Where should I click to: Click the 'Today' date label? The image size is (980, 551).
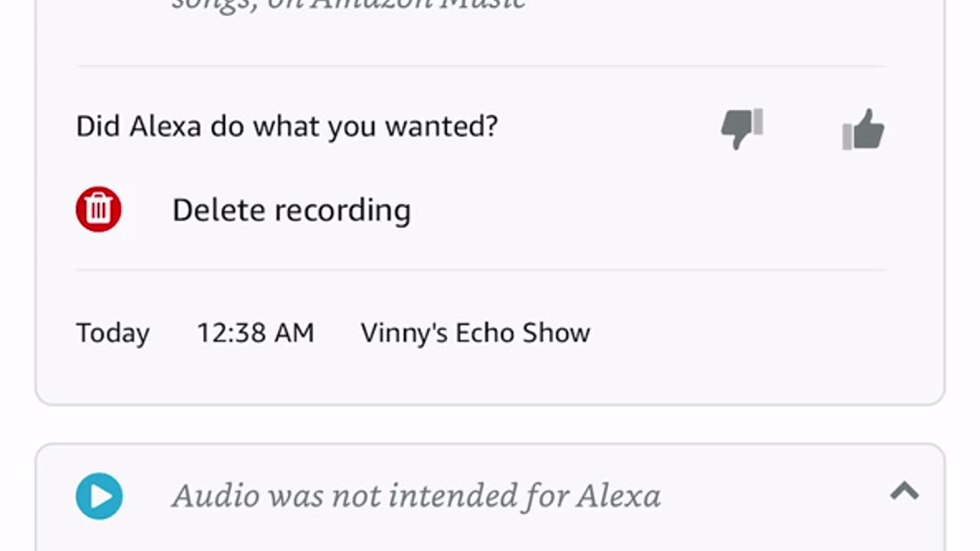(113, 333)
